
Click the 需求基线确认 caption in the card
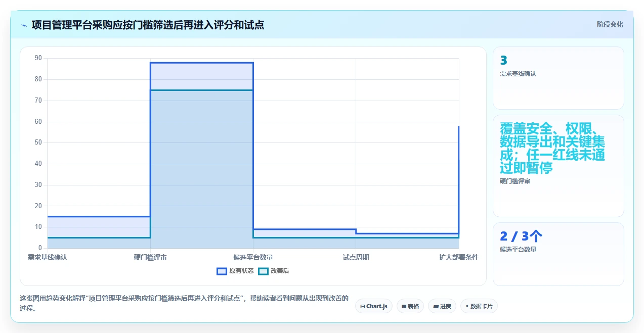pyautogui.click(x=518, y=74)
